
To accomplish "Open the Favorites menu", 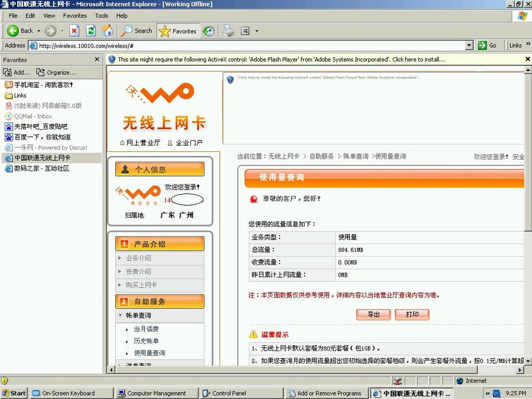I will coord(75,15).
